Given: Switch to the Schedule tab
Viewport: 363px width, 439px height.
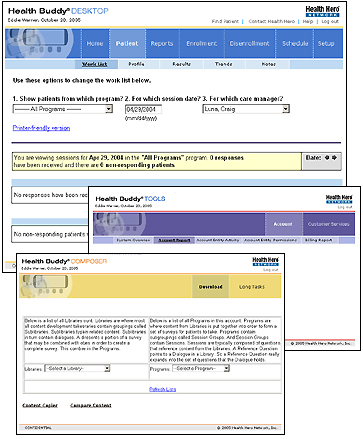Looking at the screenshot, I should point(295,44).
